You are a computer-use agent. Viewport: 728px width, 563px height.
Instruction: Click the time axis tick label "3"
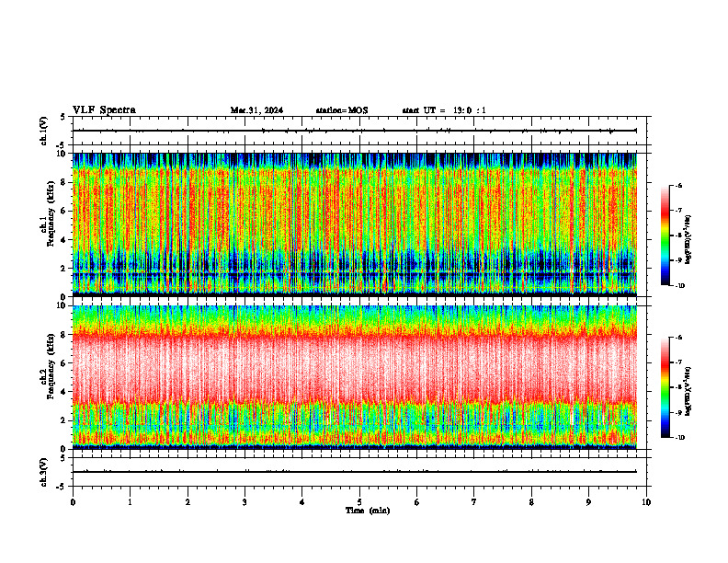(245, 502)
